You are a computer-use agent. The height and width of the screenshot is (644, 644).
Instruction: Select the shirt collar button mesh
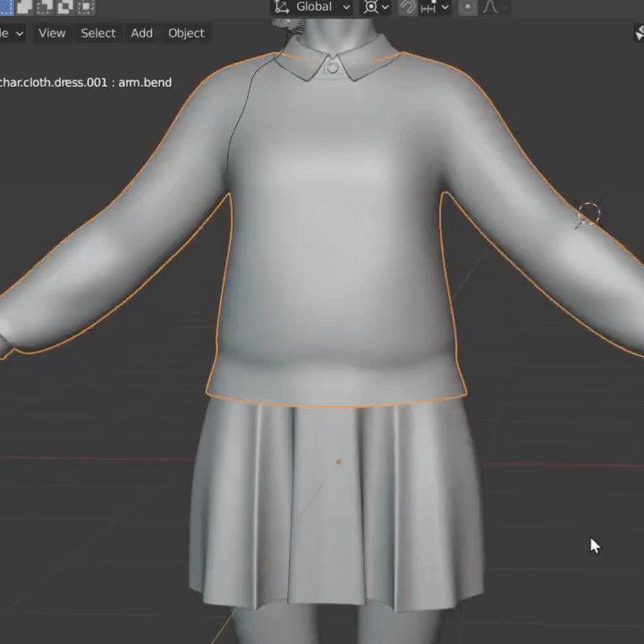(x=332, y=67)
